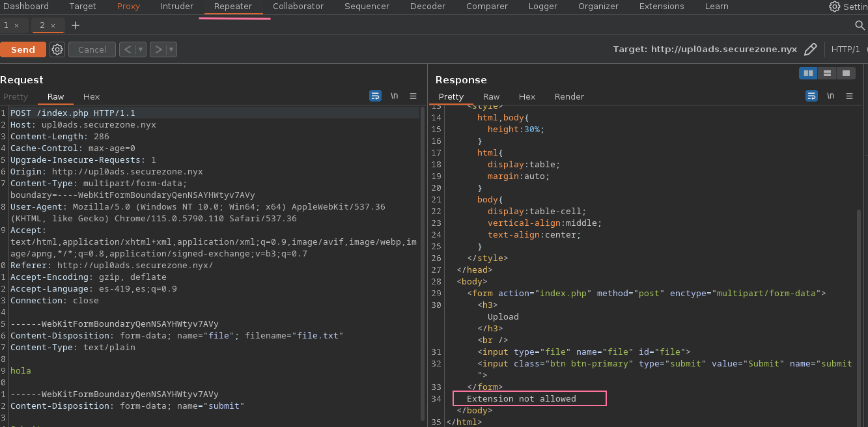Switch to the Intruder tab
Screen dimensions: 868x427
coord(177,7)
